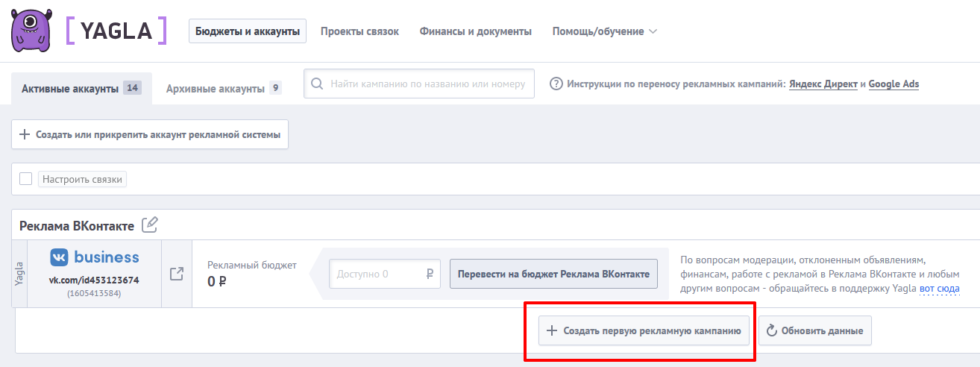Click the vk.com/id453123674 account text
This screenshot has height=367, width=980.
pyautogui.click(x=94, y=280)
